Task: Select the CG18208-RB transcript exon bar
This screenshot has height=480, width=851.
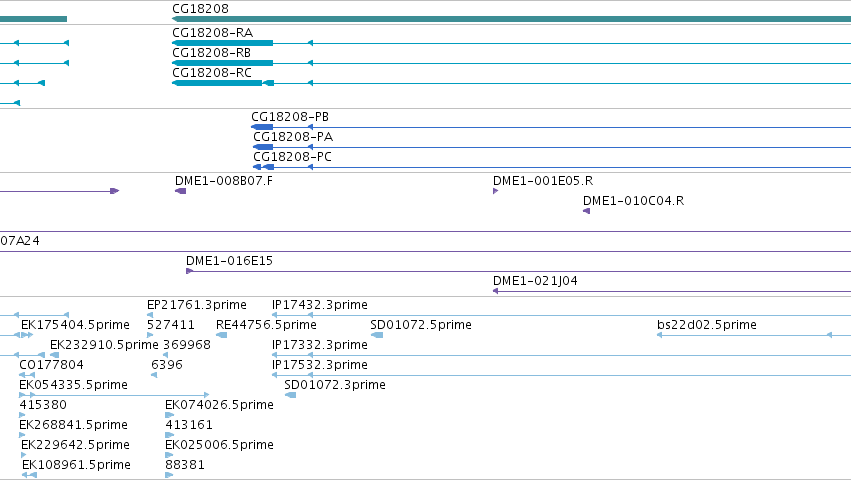Action: pos(223,63)
